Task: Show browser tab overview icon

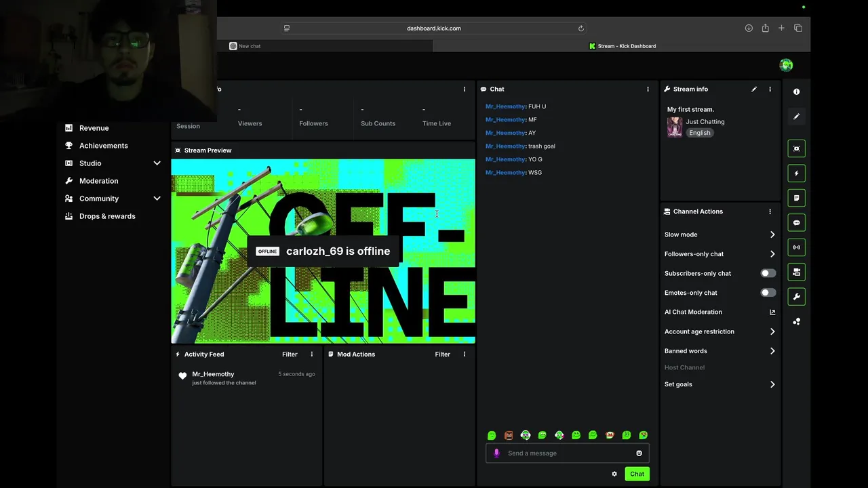Action: [x=798, y=28]
